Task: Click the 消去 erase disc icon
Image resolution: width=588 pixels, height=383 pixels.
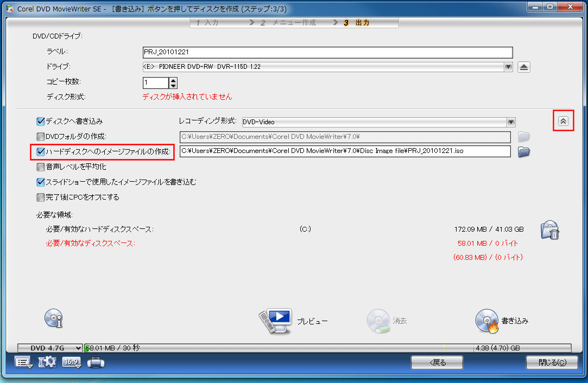Action: tap(378, 321)
